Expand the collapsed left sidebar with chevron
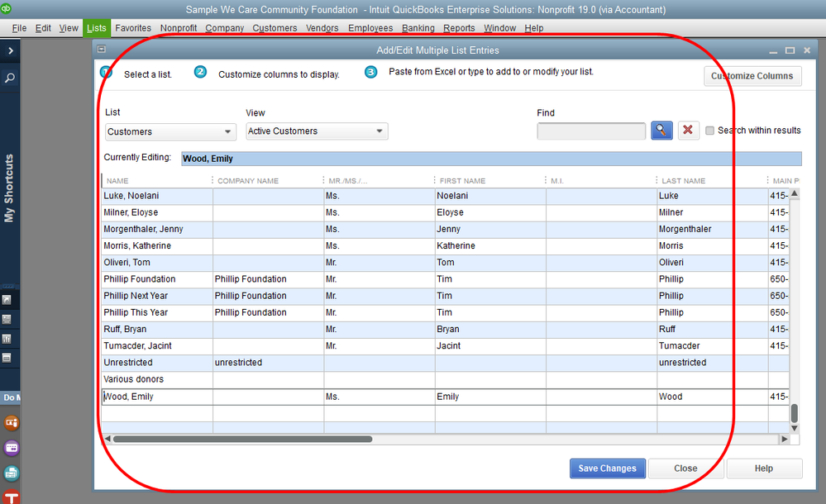Image resolution: width=826 pixels, height=504 pixels. (10, 50)
